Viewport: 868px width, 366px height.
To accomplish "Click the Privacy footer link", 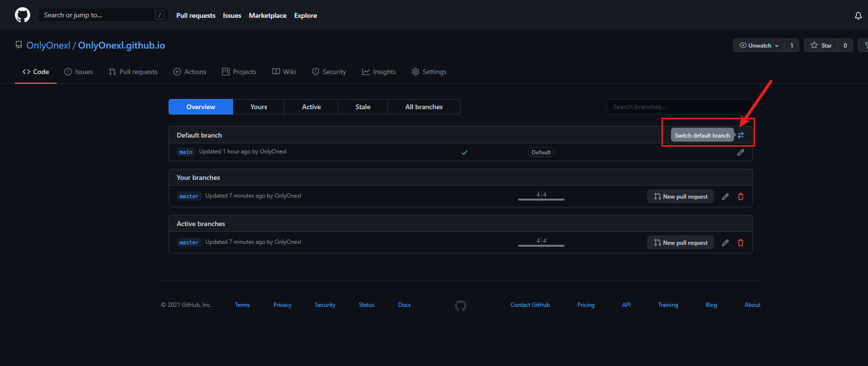I will (x=282, y=305).
